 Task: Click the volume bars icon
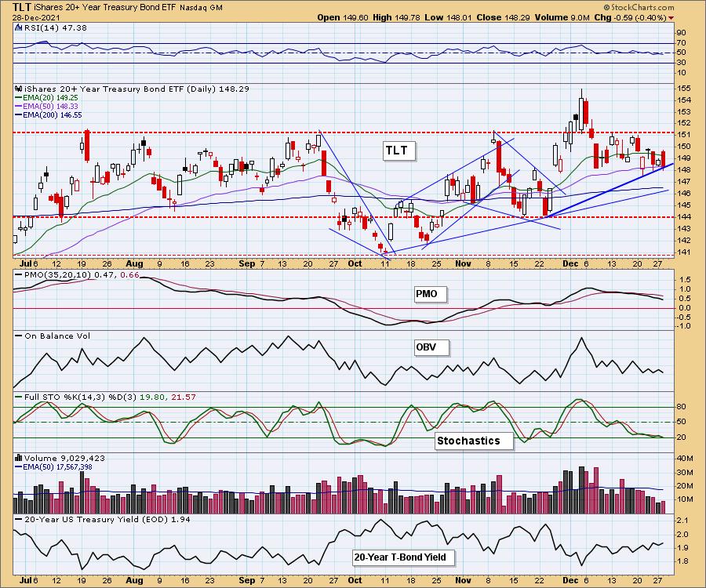click(19, 458)
